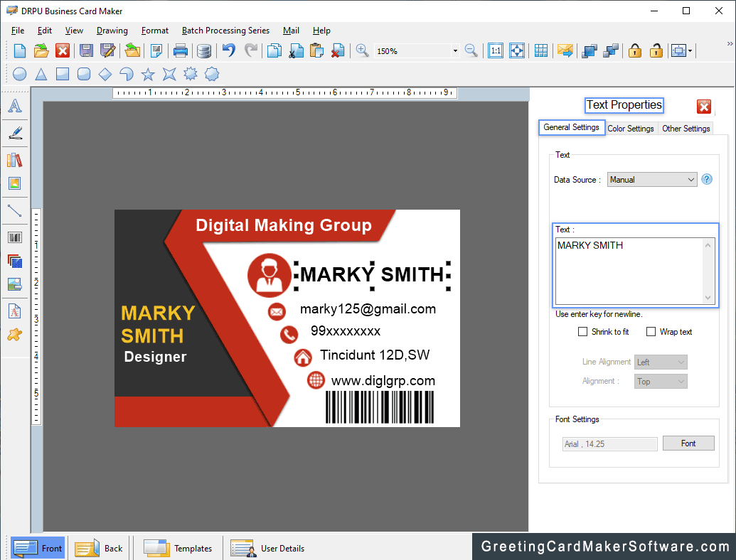The height and width of the screenshot is (560, 736).
Task: Select the triangle shape tool
Action: pyautogui.click(x=41, y=74)
